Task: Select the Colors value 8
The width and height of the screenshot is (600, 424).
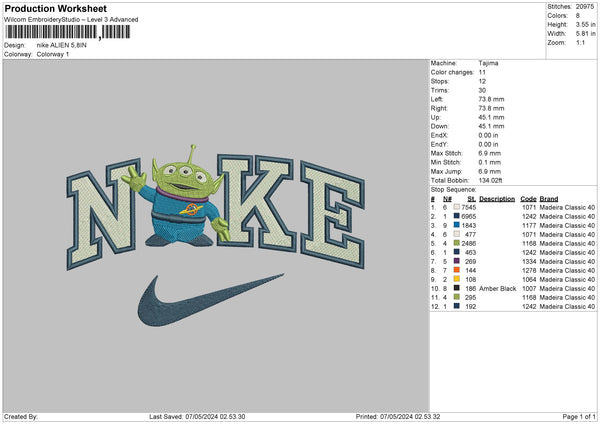Action: (x=578, y=16)
